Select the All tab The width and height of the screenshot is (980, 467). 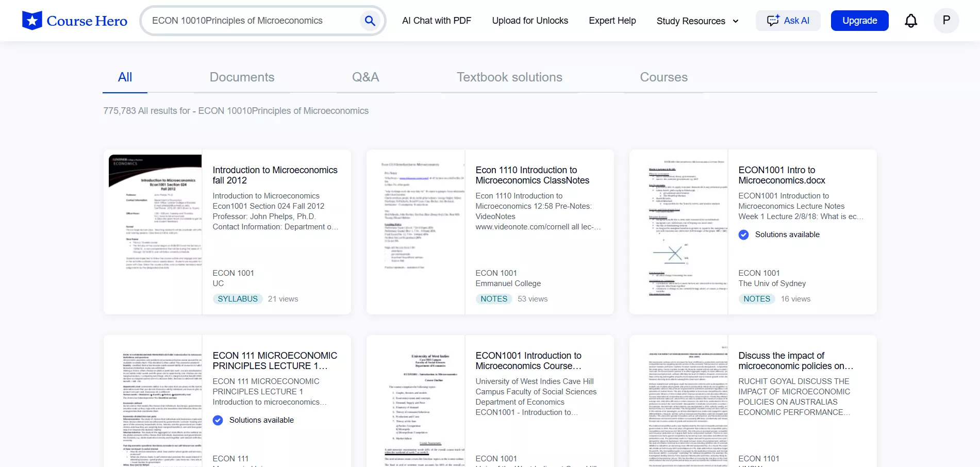125,77
